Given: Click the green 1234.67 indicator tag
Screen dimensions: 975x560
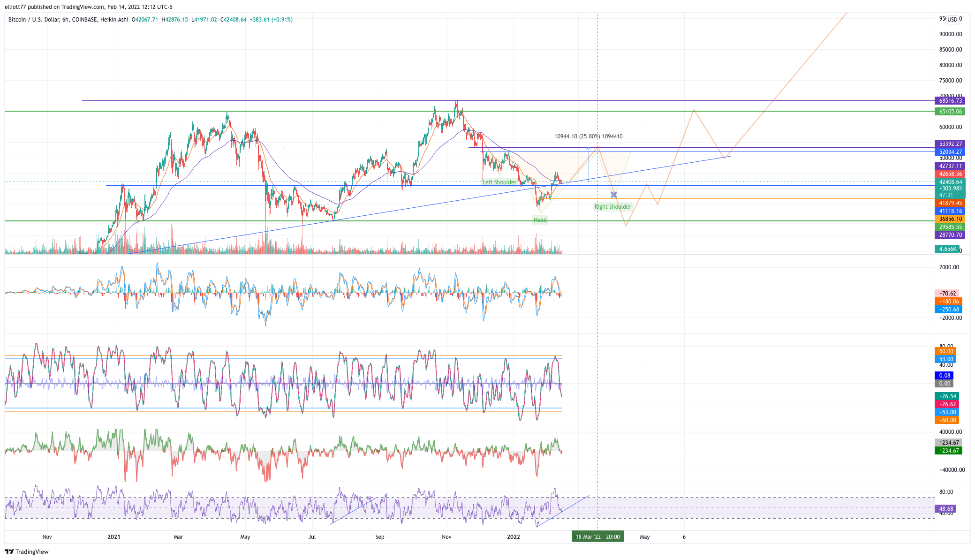Looking at the screenshot, I should (948, 451).
